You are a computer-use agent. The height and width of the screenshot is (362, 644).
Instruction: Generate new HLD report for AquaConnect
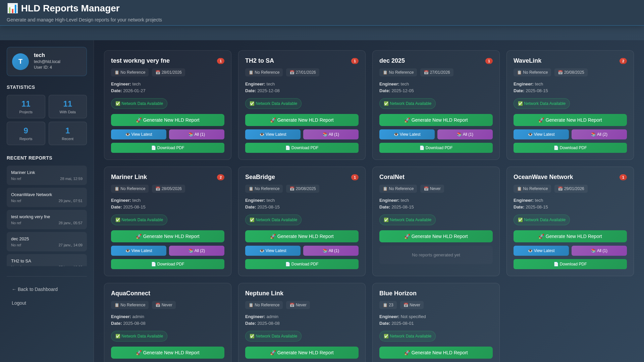[x=168, y=353]
